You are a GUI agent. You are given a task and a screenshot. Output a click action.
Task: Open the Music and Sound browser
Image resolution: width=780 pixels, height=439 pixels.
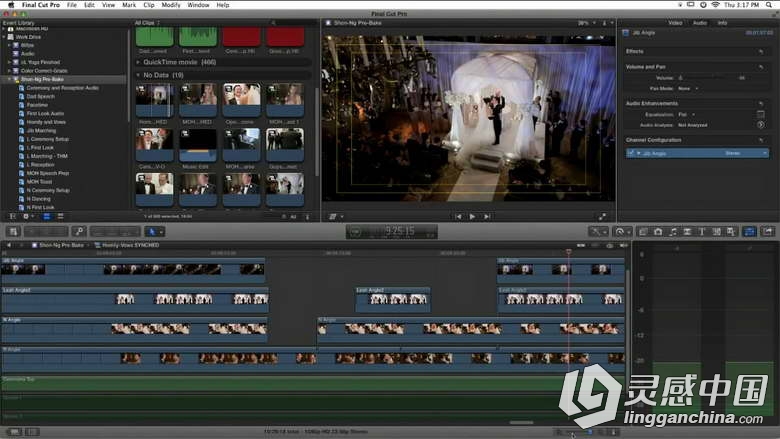pyautogui.click(x=673, y=232)
